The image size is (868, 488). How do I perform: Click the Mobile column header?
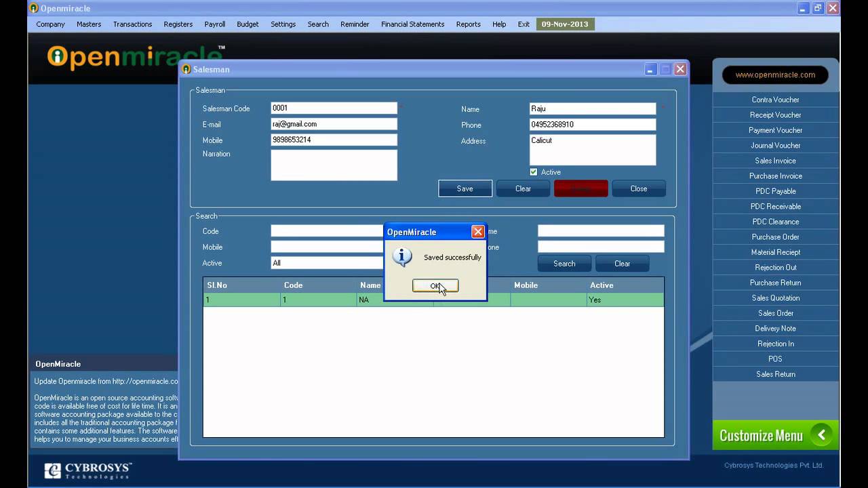548,285
